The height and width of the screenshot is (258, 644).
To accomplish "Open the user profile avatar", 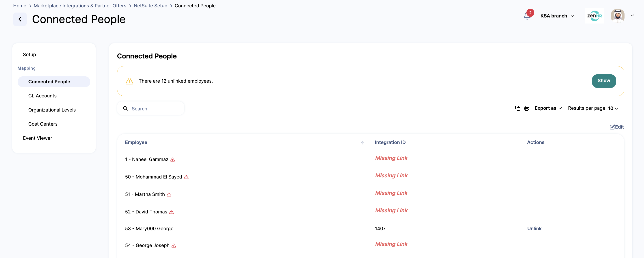I will pyautogui.click(x=618, y=16).
